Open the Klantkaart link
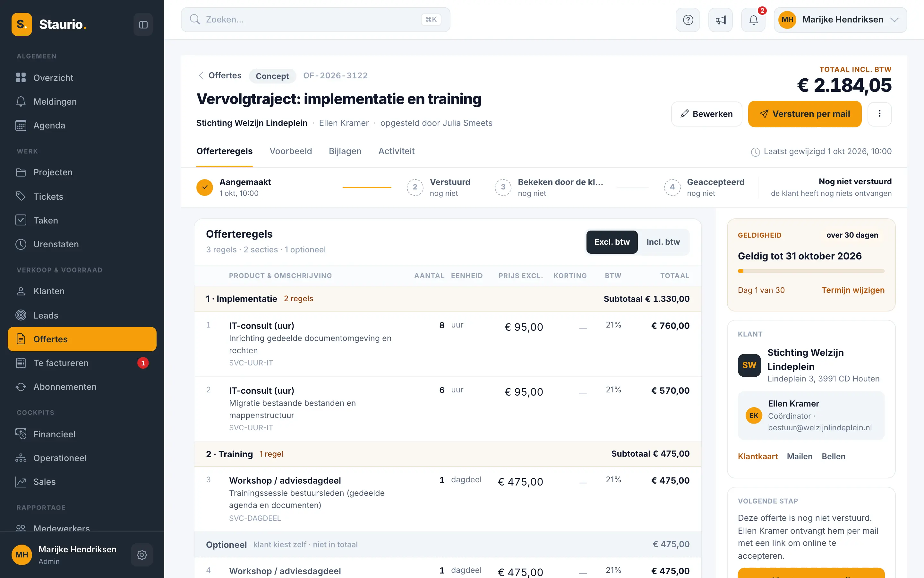Image resolution: width=924 pixels, height=578 pixels. pyautogui.click(x=757, y=456)
